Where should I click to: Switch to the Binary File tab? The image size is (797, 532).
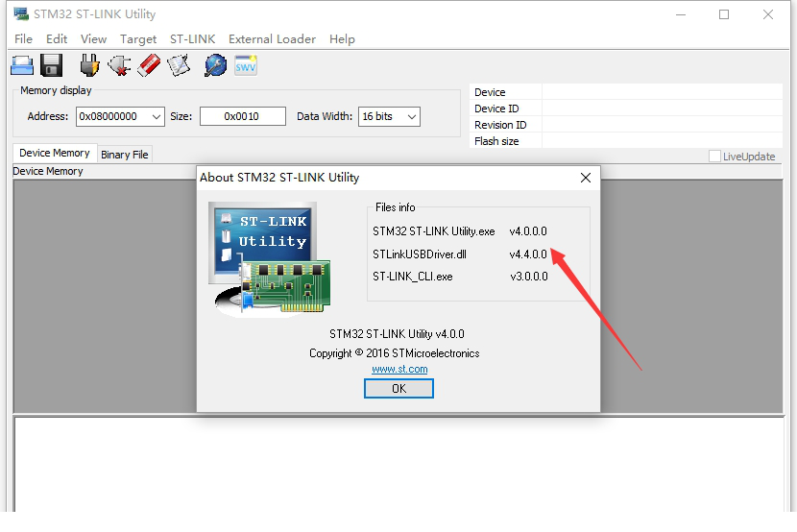[x=125, y=155]
